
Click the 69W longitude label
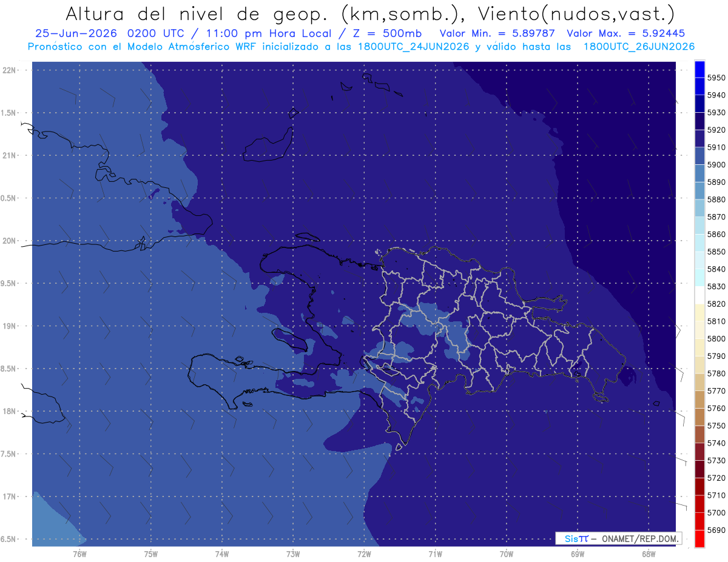tap(577, 554)
